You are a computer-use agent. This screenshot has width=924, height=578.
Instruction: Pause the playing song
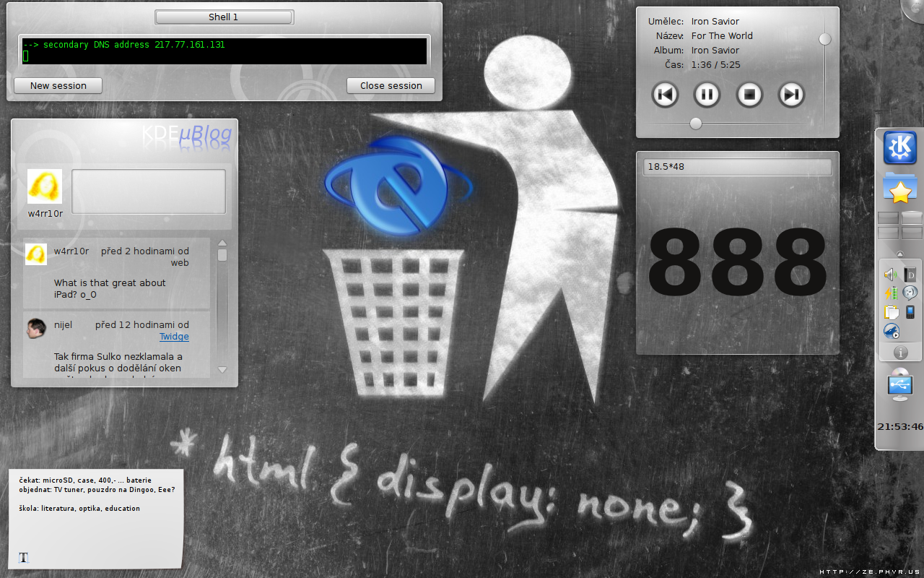707,94
